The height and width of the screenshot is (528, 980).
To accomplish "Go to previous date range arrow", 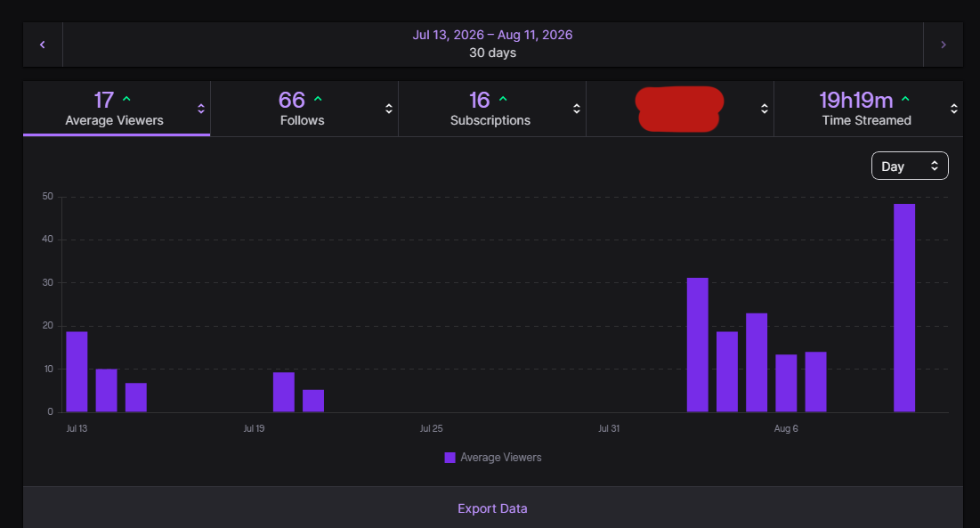I will 43,45.
